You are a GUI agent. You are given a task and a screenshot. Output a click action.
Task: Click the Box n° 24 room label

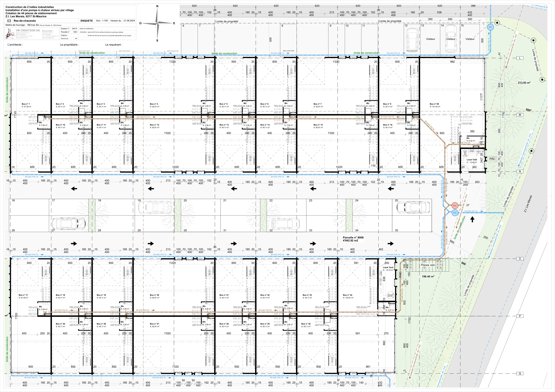[348, 295]
